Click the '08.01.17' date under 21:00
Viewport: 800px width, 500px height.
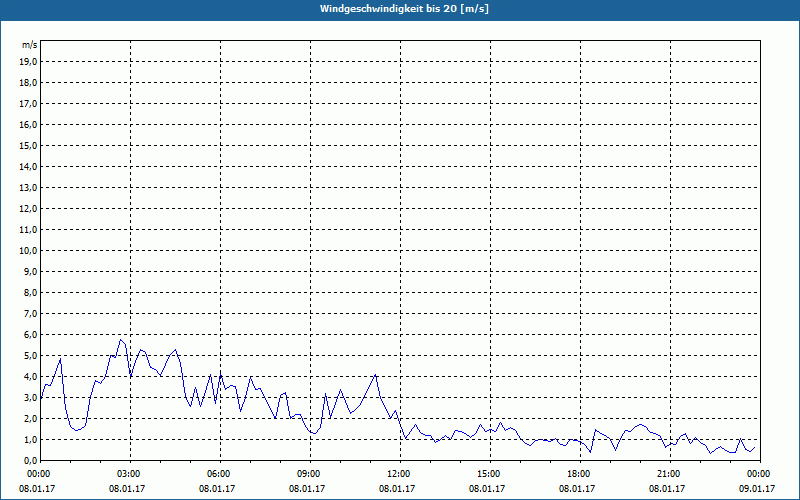coord(667,488)
